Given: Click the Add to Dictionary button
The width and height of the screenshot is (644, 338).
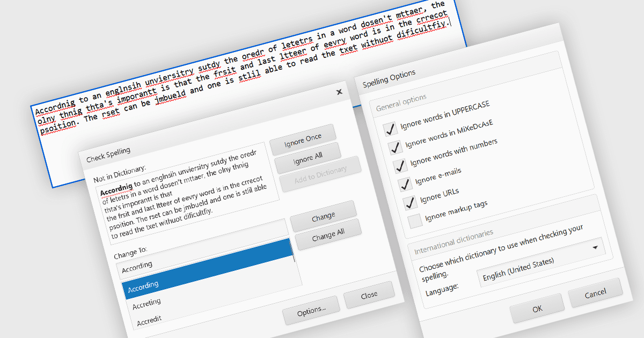Looking at the screenshot, I should point(320,174).
